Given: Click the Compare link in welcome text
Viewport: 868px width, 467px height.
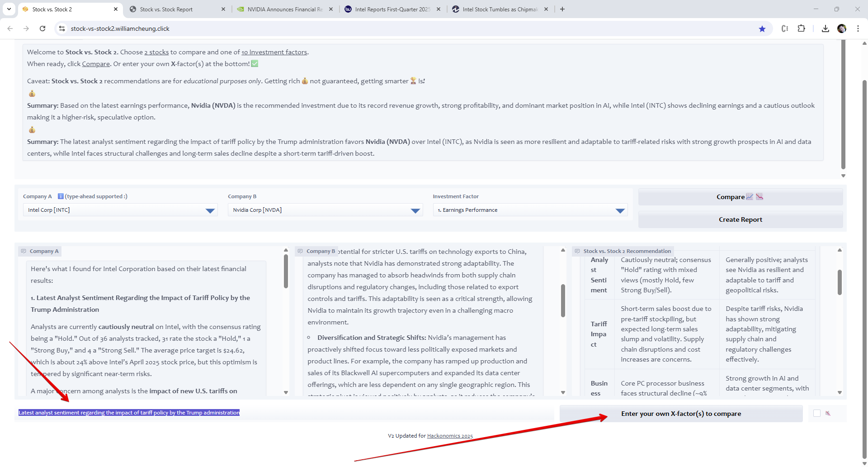Looking at the screenshot, I should point(96,64).
